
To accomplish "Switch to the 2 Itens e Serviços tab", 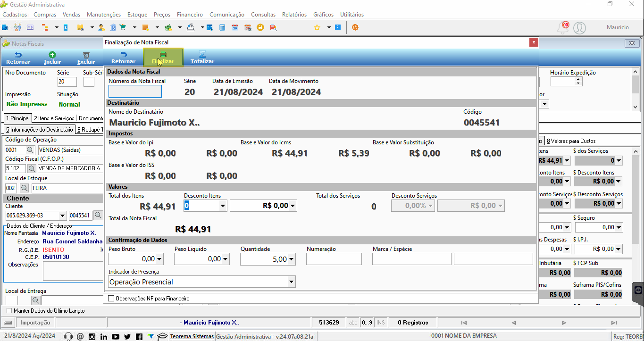I will [54, 118].
